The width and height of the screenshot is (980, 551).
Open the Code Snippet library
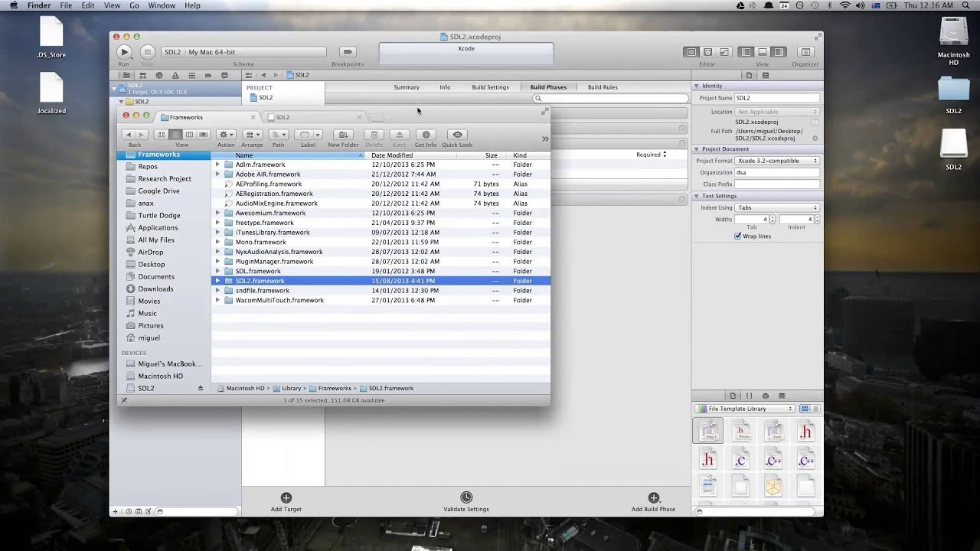(749, 396)
